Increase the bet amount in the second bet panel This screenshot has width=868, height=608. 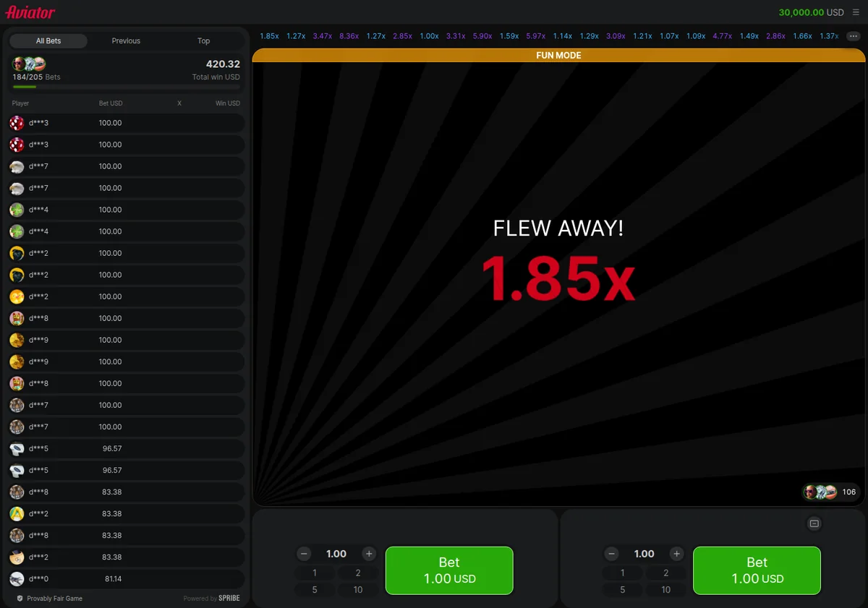[677, 554]
